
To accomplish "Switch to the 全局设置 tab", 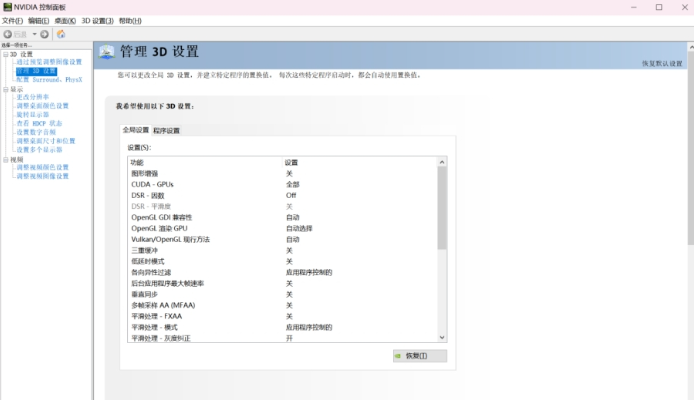I will pos(135,130).
